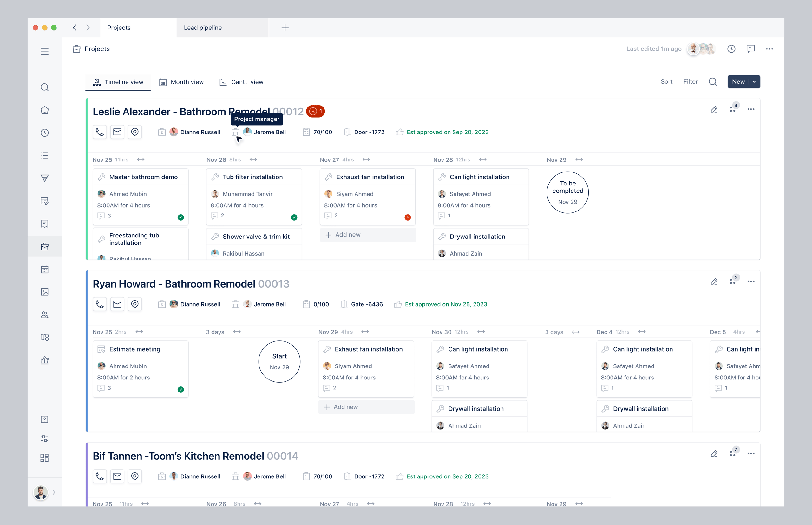Screen dimensions: 812x525
Task: Email Leslie Alexander via envelope icon
Action: 117,132
